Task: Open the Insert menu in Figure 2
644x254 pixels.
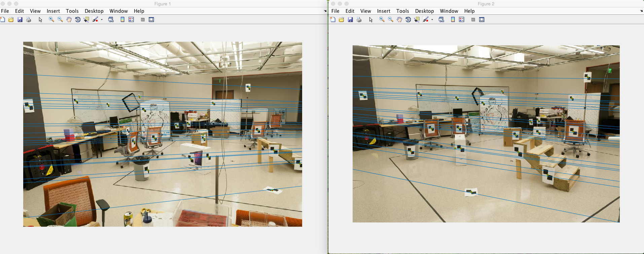Action: click(x=384, y=11)
